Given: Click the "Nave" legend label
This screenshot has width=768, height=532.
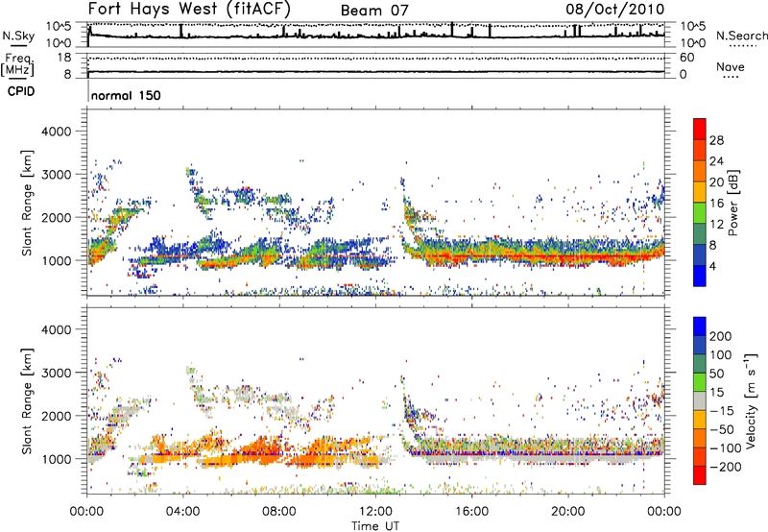Looking at the screenshot, I should coord(730,66).
